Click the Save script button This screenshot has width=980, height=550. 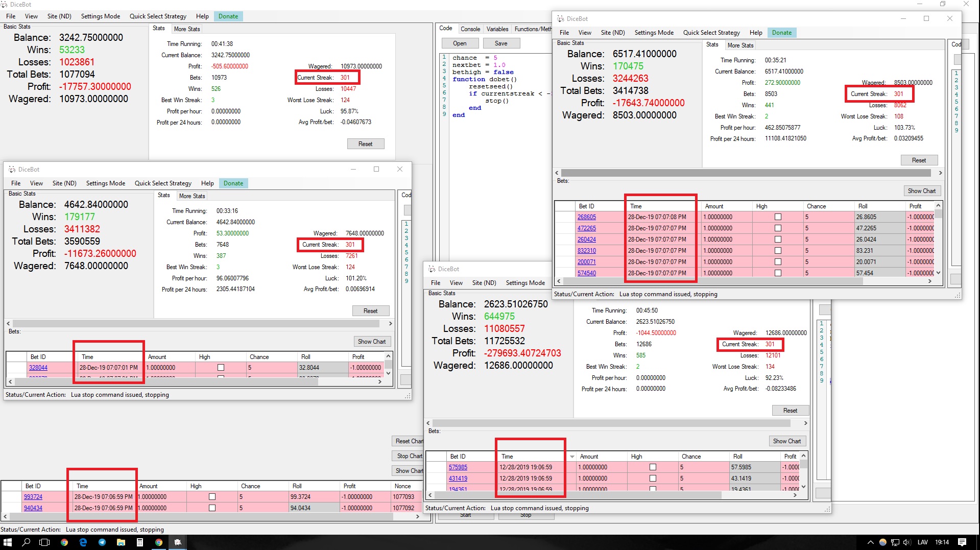[501, 43]
